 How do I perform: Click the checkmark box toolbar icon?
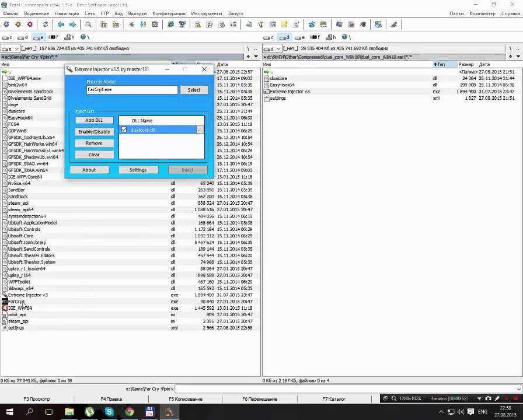click(155, 24)
